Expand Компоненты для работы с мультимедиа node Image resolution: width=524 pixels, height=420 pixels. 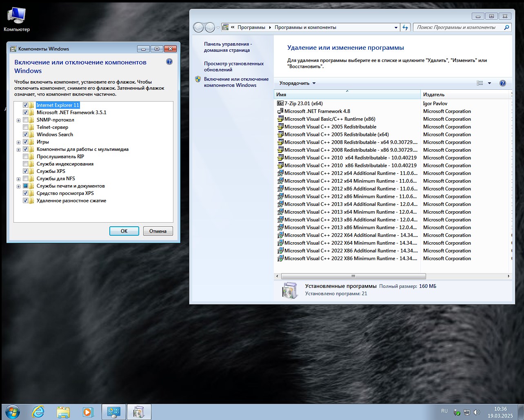pos(18,150)
